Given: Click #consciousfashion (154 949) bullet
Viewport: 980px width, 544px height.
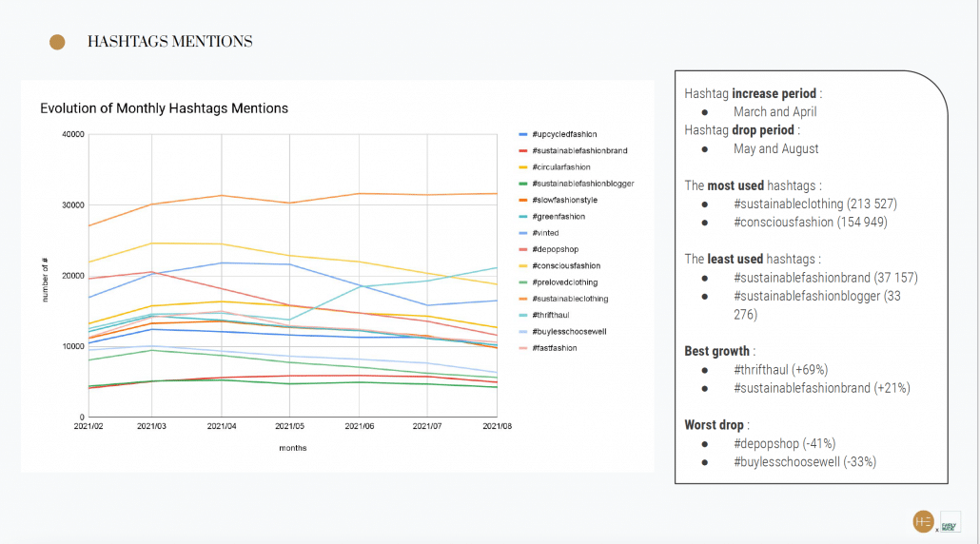Looking at the screenshot, I should tap(810, 222).
